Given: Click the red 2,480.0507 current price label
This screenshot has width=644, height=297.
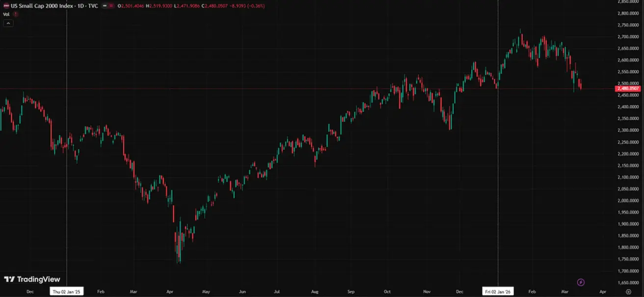Looking at the screenshot, I should pyautogui.click(x=628, y=88).
